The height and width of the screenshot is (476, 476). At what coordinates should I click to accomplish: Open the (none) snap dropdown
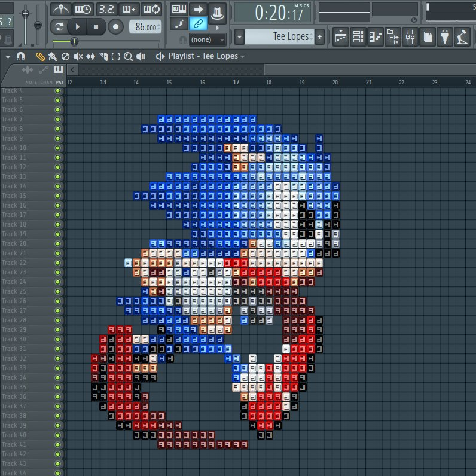click(x=208, y=40)
